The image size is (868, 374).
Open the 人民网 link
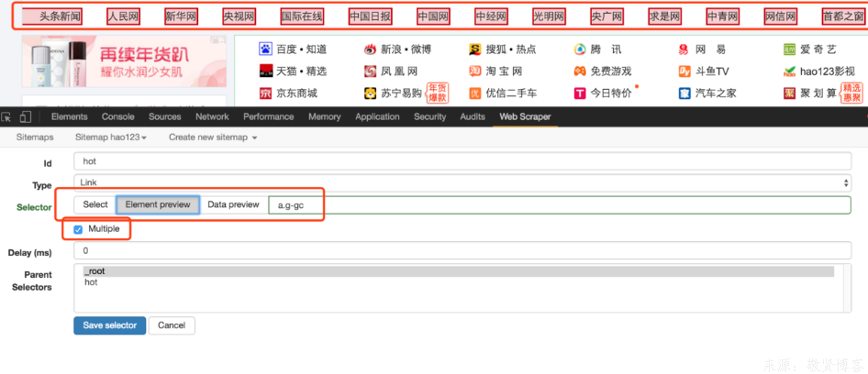click(123, 17)
